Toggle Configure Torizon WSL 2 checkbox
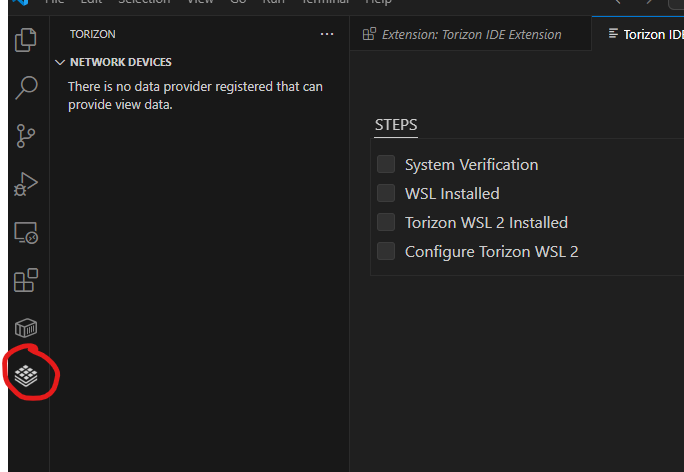The image size is (684, 472). click(386, 251)
